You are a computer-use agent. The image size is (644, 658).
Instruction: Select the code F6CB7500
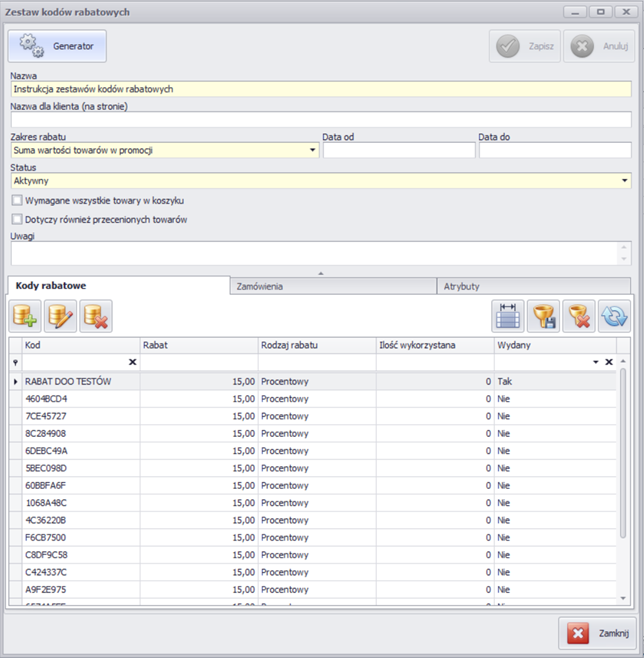[45, 538]
